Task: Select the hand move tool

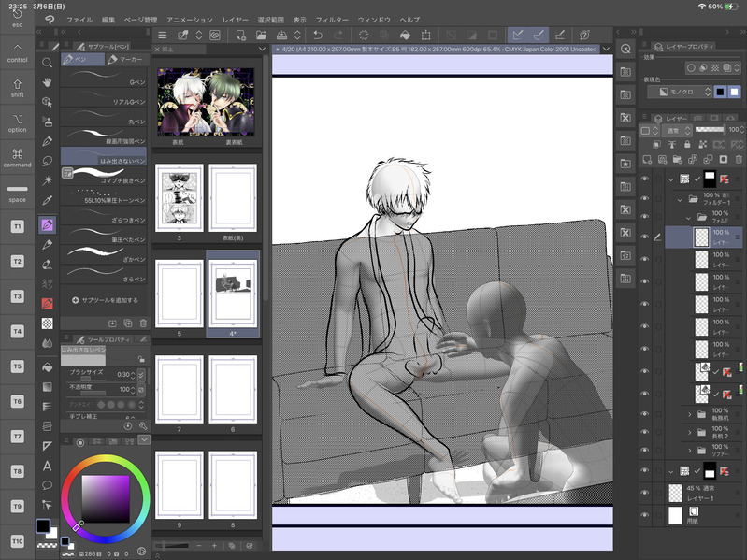Action: click(x=47, y=82)
